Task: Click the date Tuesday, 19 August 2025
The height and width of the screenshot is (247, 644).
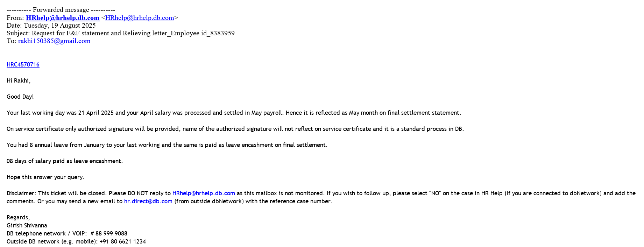Action: (59, 26)
